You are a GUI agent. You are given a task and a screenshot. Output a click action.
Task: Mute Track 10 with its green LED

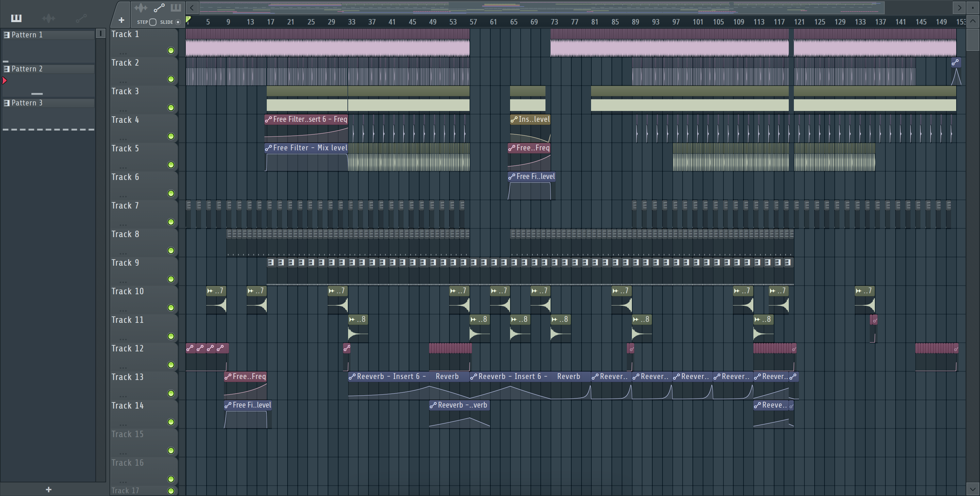pyautogui.click(x=171, y=307)
